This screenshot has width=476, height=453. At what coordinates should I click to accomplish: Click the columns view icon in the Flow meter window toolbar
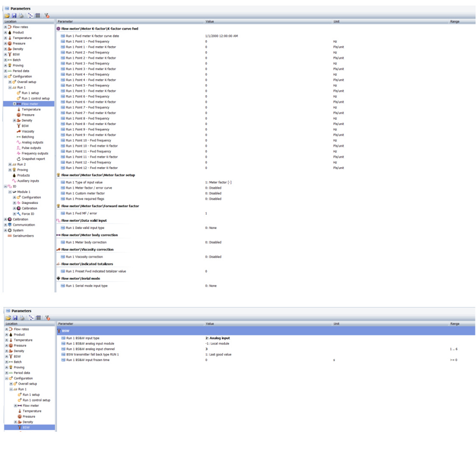pyautogui.click(x=38, y=16)
